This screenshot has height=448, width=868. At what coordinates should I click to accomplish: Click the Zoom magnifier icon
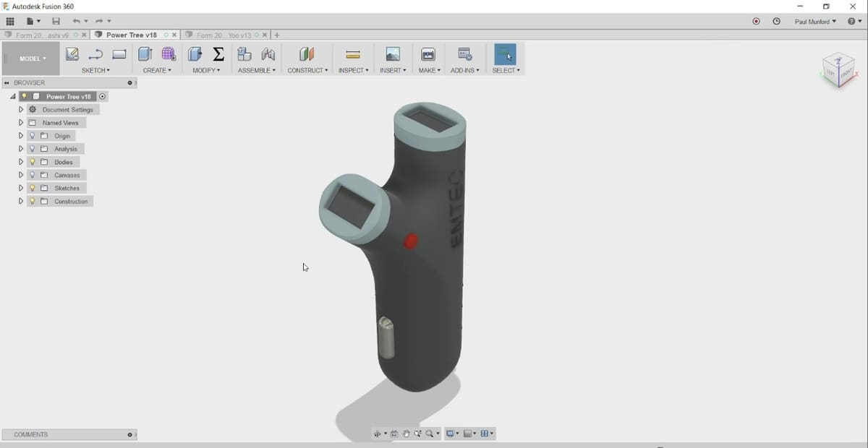[418, 434]
